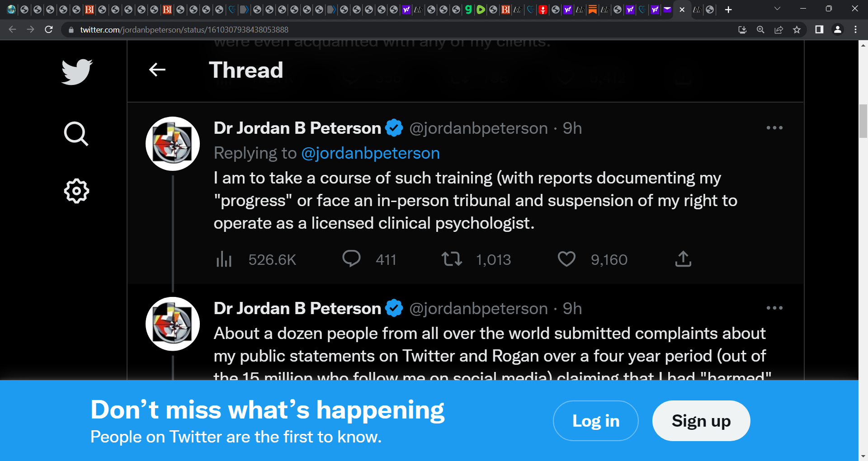
Task: Open the zoom magnifier in address bar
Action: pos(760,30)
